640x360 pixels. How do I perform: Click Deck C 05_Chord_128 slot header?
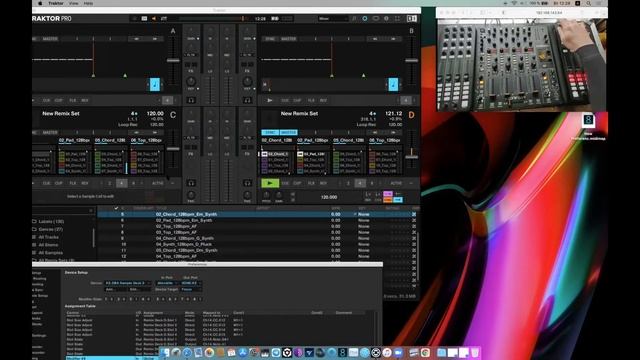pos(110,140)
